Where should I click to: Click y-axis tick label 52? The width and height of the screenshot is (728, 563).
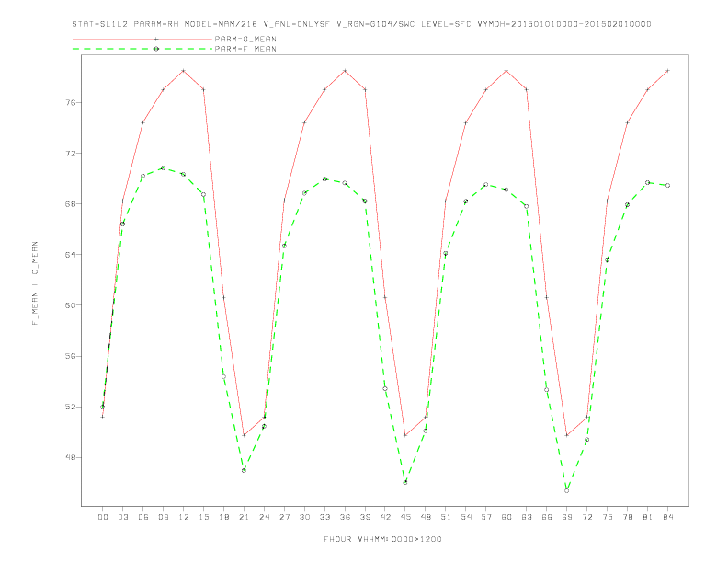(70, 407)
